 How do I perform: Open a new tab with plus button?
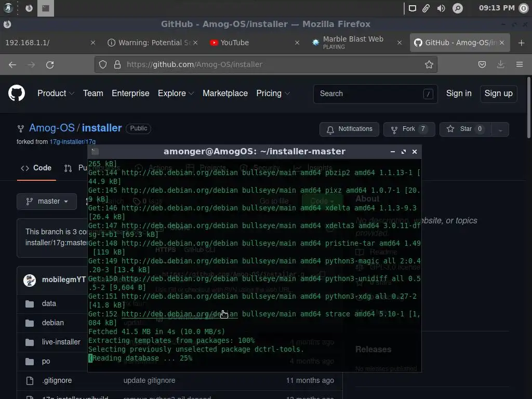point(522,43)
